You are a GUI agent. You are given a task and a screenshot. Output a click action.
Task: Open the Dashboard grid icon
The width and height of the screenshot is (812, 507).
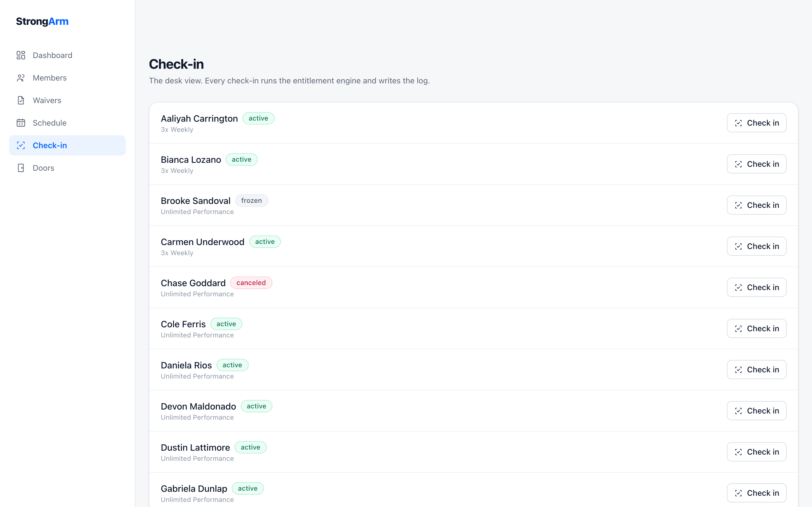coord(21,55)
